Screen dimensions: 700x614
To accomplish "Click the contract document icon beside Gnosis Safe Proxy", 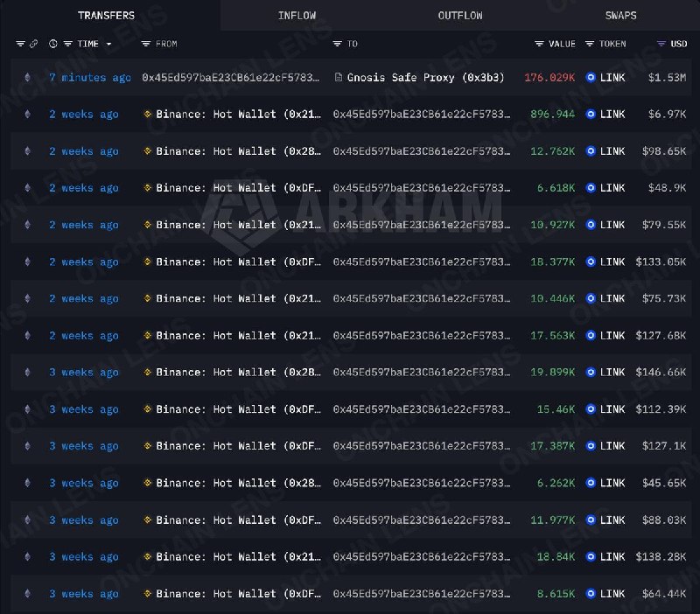I will [x=339, y=78].
